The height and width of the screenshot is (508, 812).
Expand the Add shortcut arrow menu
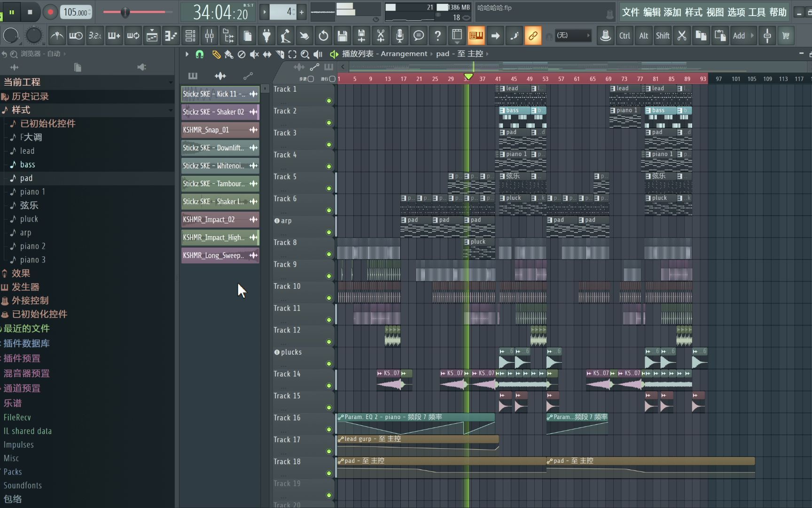[752, 36]
